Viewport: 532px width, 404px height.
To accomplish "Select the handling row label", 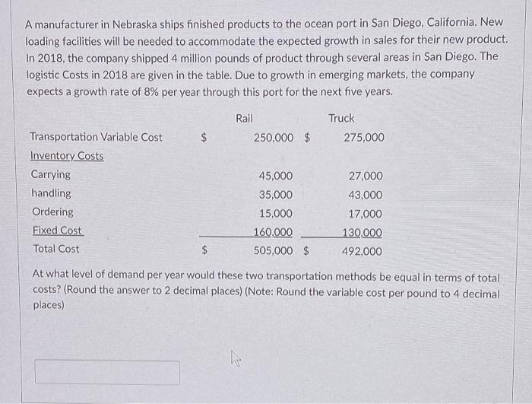I will pyautogui.click(x=51, y=194).
